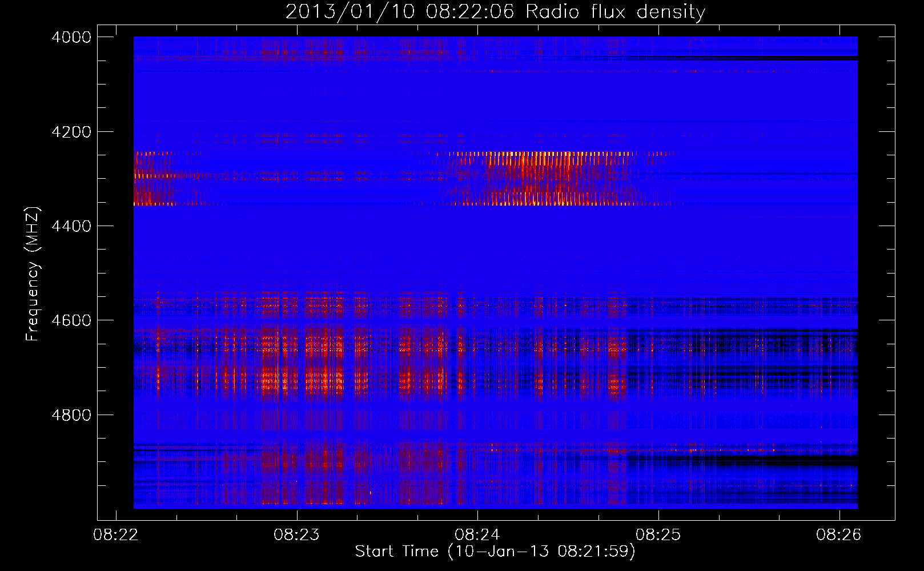Click the 08:26 time tick label
Screen dimensions: 924x571
(x=839, y=535)
